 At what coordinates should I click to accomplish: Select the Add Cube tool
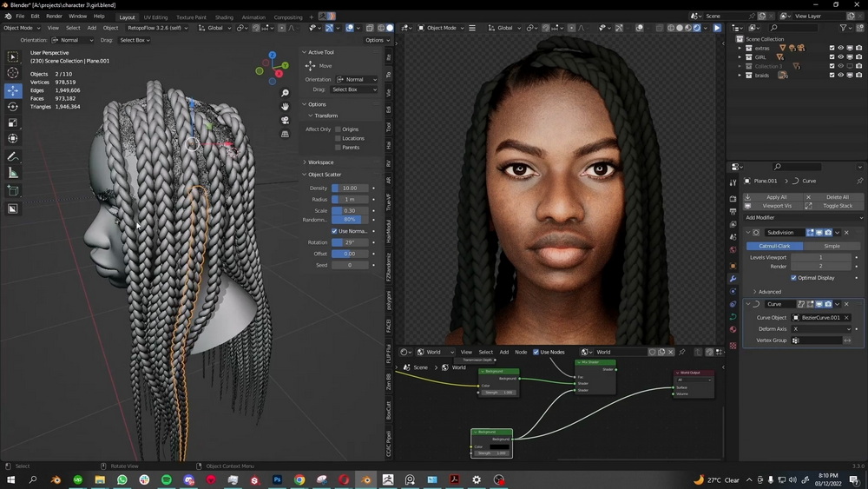tap(13, 191)
